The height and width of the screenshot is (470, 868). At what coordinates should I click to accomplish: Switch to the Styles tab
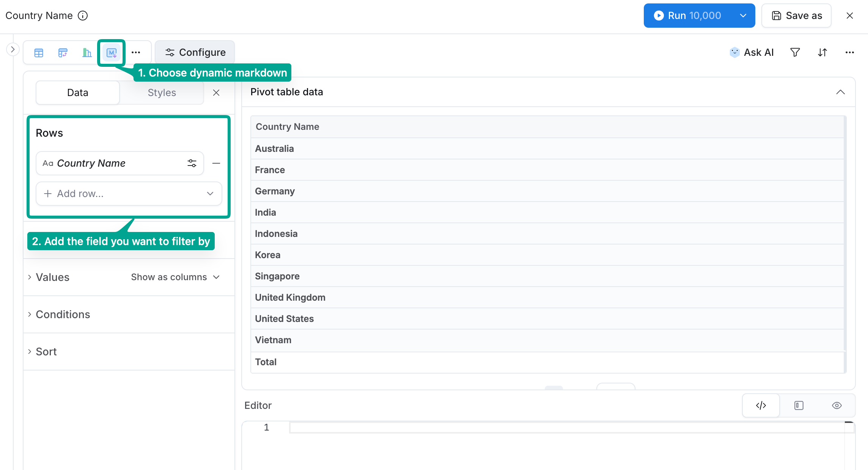pyautogui.click(x=162, y=93)
